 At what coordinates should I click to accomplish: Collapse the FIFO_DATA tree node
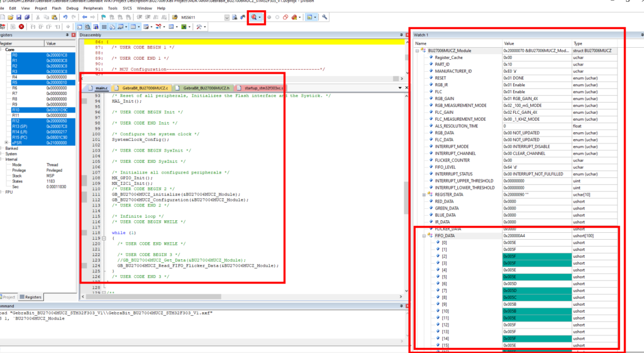click(424, 236)
